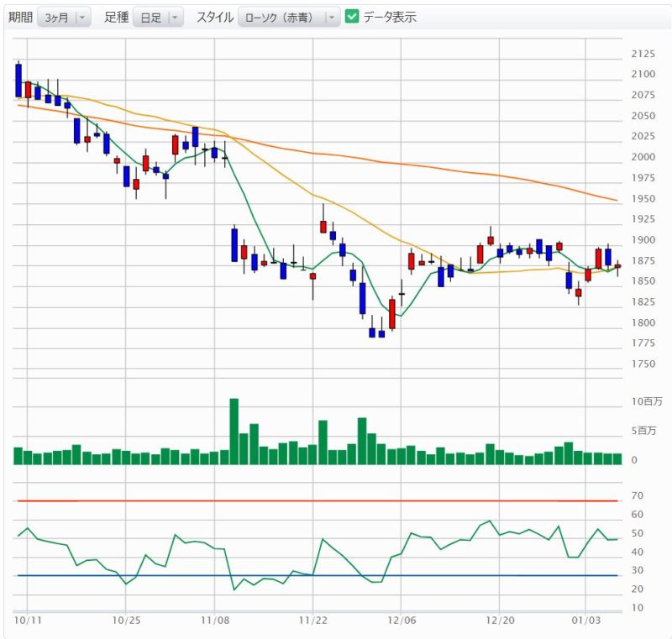Click the 70 RSI axis label
This screenshot has height=639, width=672.
pyautogui.click(x=638, y=496)
